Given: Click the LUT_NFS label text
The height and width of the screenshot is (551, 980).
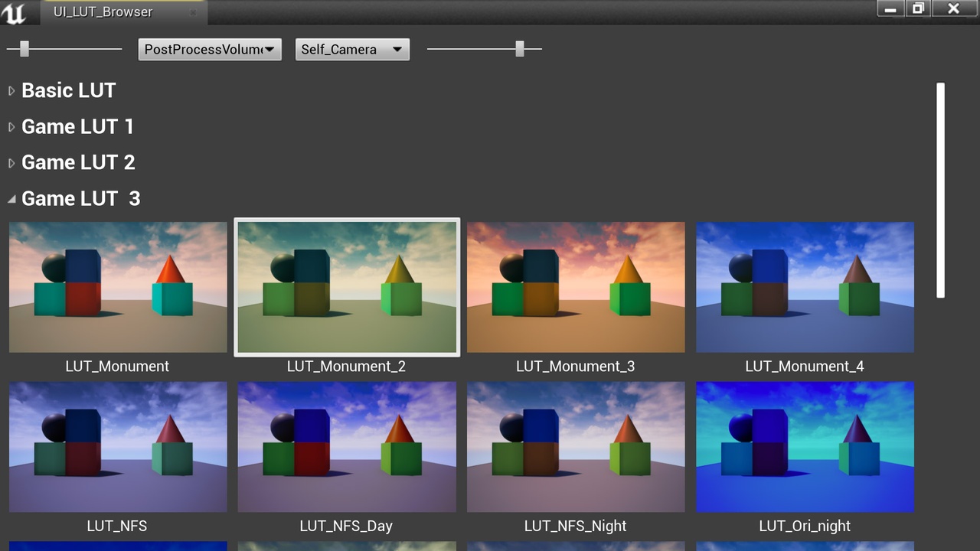Looking at the screenshot, I should [117, 526].
